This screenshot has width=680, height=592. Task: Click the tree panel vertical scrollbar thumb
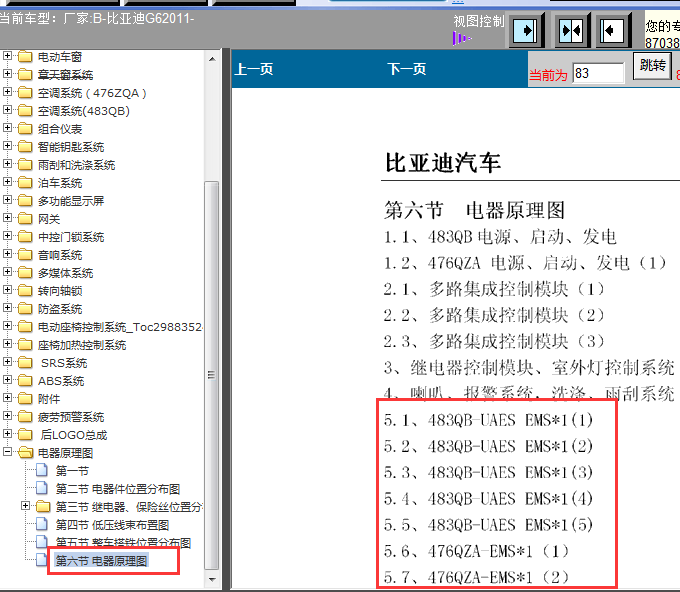point(212,375)
